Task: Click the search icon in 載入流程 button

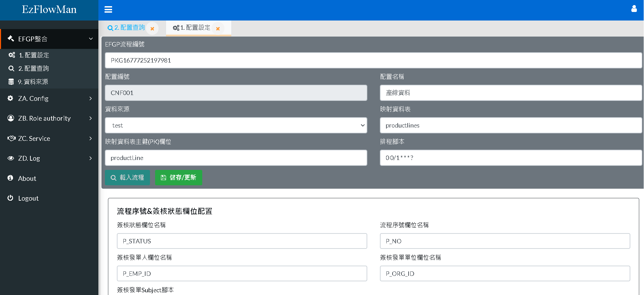Action: pyautogui.click(x=114, y=178)
